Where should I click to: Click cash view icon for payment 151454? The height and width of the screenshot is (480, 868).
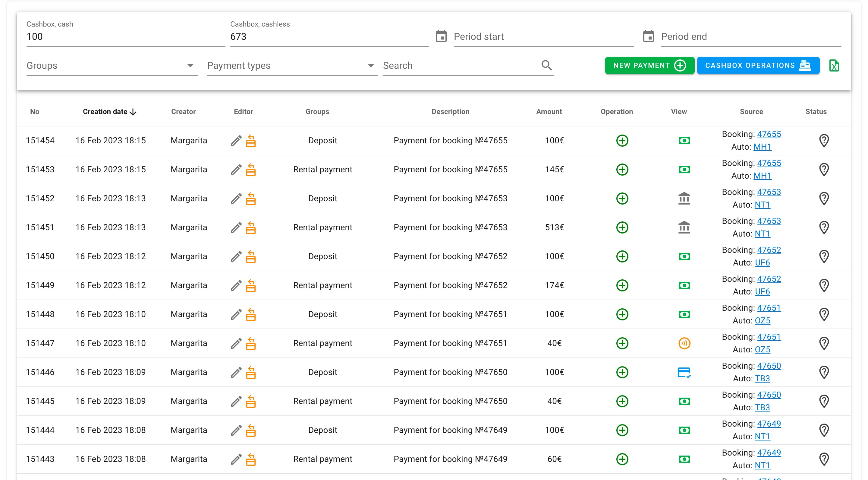684,141
